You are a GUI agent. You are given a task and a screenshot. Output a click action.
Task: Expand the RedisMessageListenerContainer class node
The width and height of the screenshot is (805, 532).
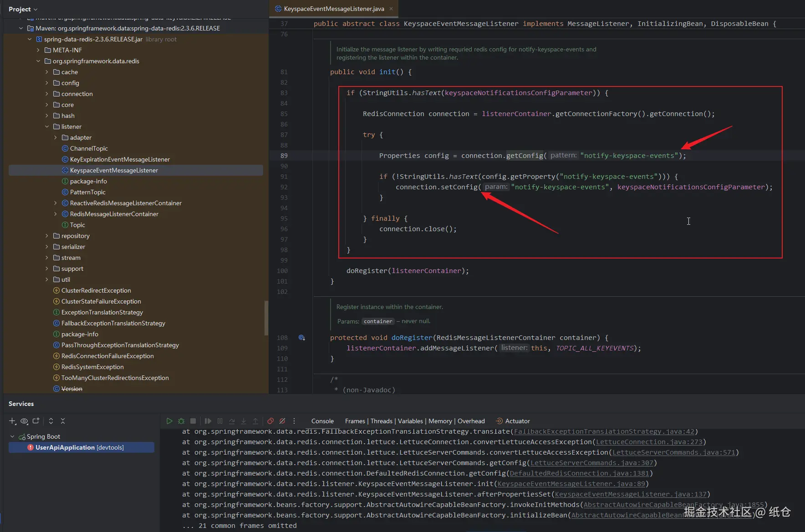(56, 214)
